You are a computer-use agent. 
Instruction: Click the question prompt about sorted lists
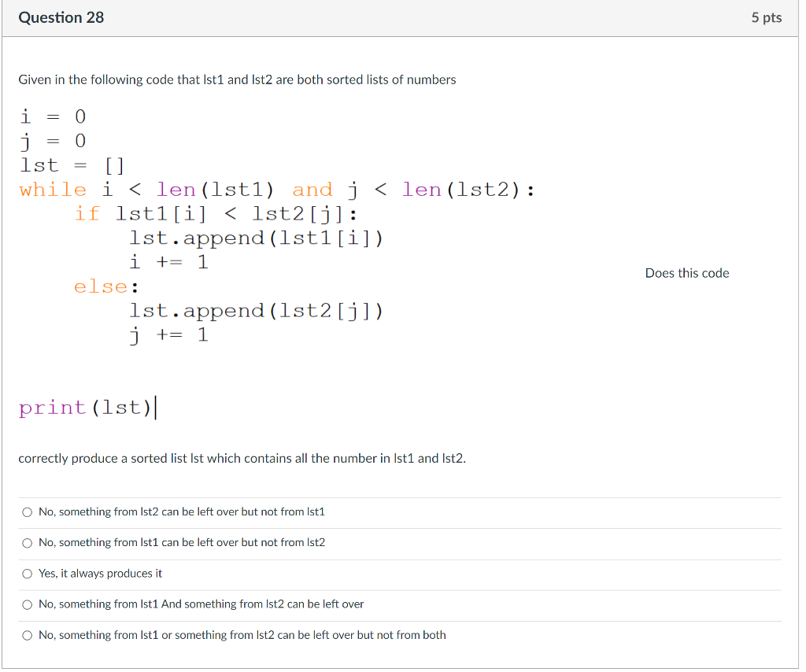coord(236,79)
